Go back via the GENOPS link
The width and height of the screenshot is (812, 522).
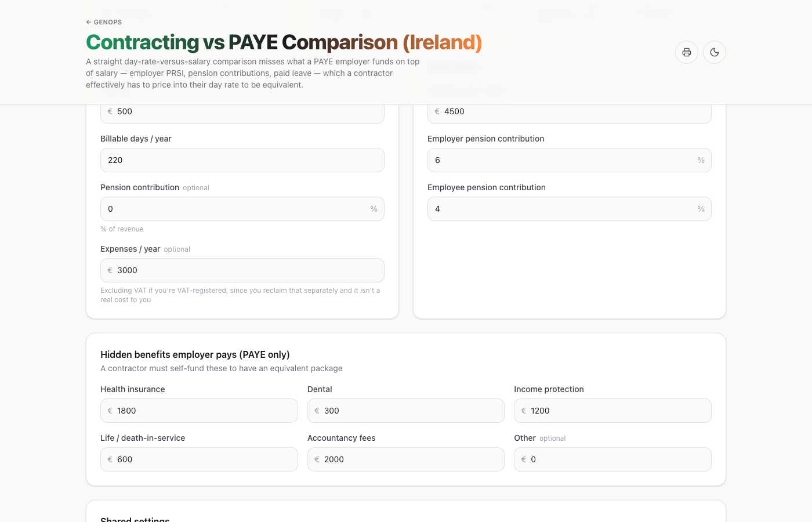104,22
